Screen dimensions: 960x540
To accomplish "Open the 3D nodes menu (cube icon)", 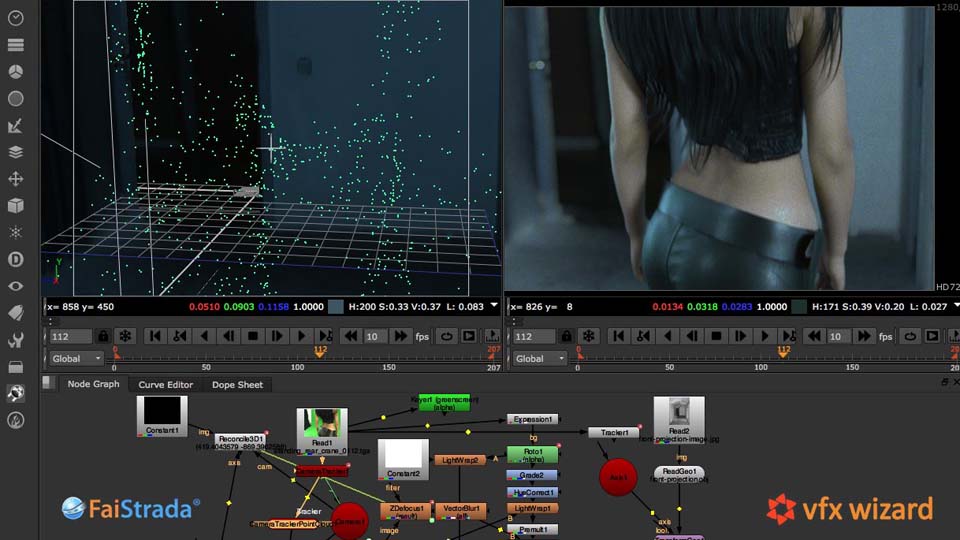I will click(15, 206).
